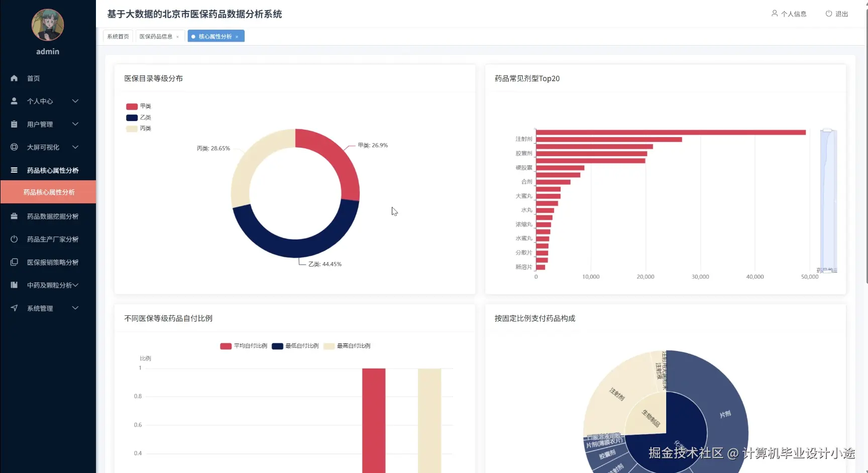This screenshot has height=473, width=868.
Task: Expand the 系统管理 menu chevron
Action: pos(75,308)
